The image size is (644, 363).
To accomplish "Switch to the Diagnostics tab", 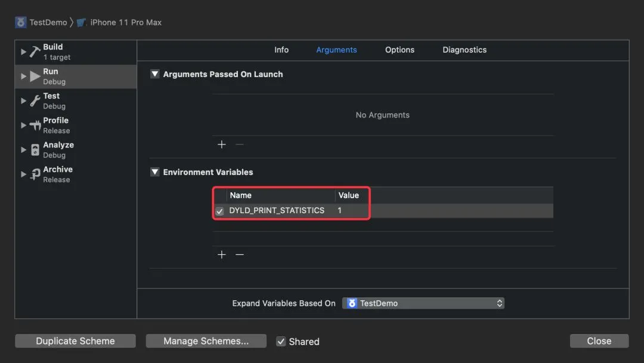I will tap(465, 50).
